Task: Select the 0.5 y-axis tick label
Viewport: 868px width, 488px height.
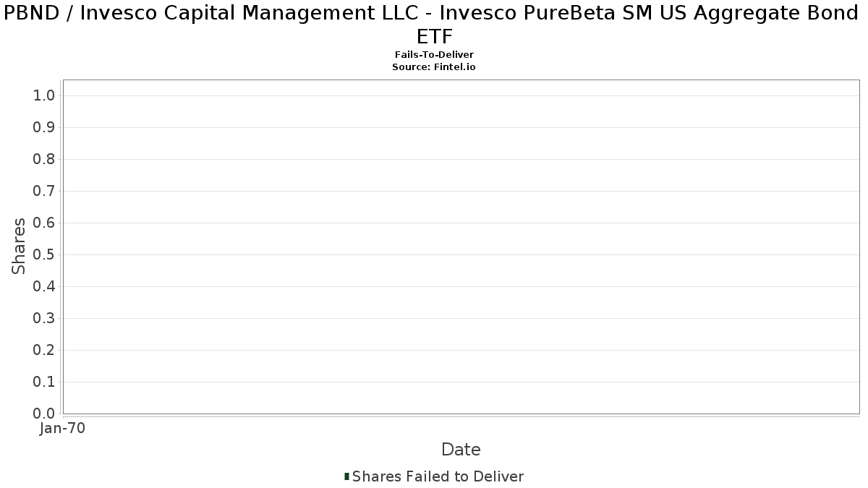Action: tap(44, 255)
